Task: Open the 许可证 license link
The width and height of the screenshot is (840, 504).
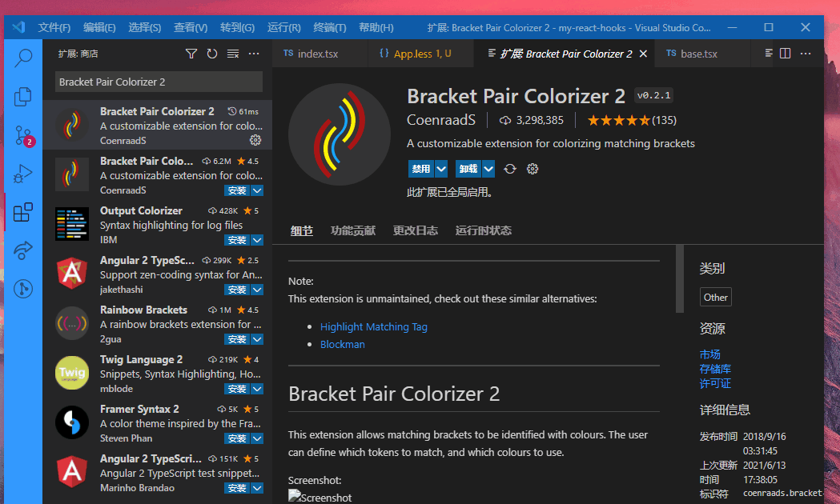Action: [x=715, y=383]
